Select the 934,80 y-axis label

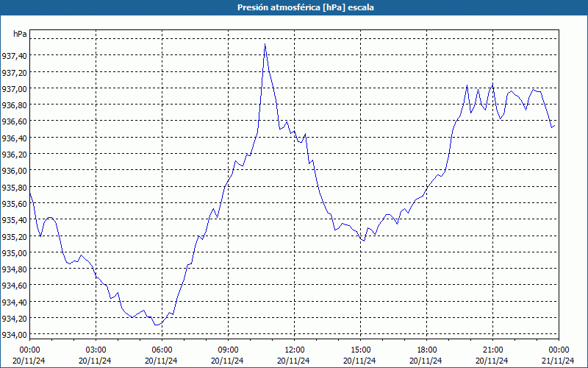click(x=14, y=269)
